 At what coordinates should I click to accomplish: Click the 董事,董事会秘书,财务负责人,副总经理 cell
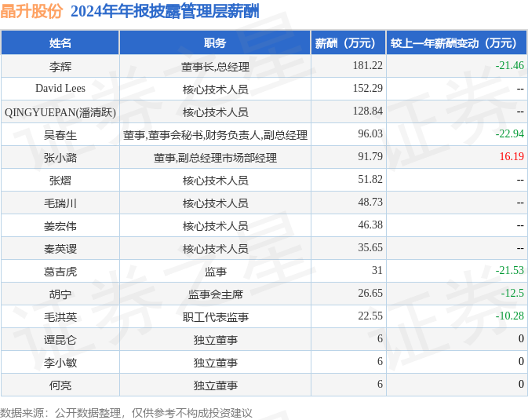[215, 135]
